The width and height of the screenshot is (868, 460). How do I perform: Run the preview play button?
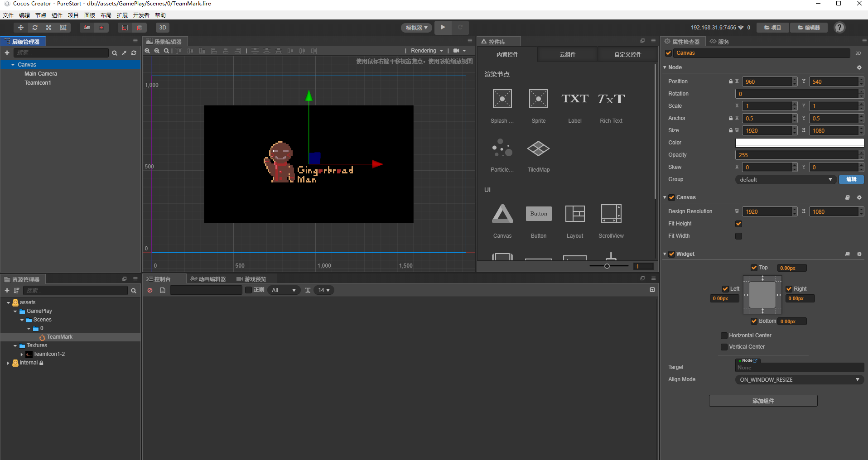click(x=443, y=27)
